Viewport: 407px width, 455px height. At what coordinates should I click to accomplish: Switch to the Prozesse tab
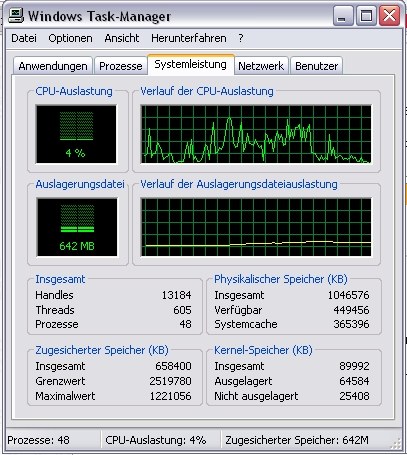pyautogui.click(x=121, y=66)
